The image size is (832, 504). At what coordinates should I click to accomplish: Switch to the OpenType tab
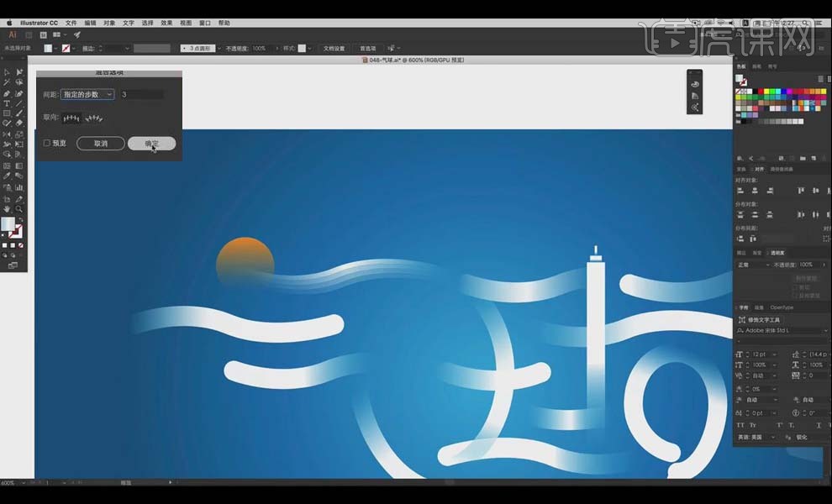(x=782, y=307)
